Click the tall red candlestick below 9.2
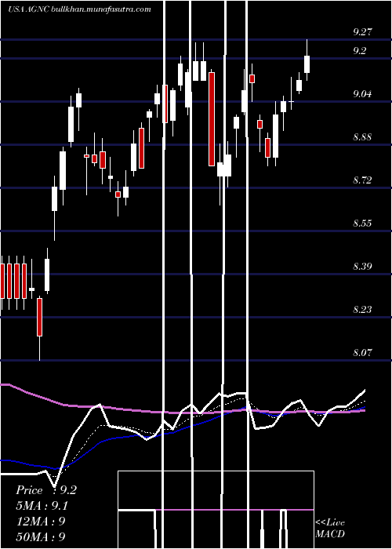392x549 pixels. click(x=212, y=119)
